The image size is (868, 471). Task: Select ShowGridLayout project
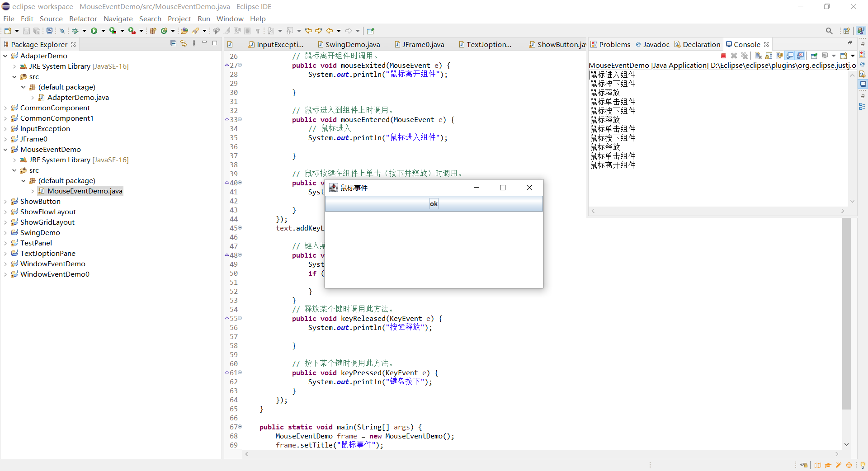[47, 222]
